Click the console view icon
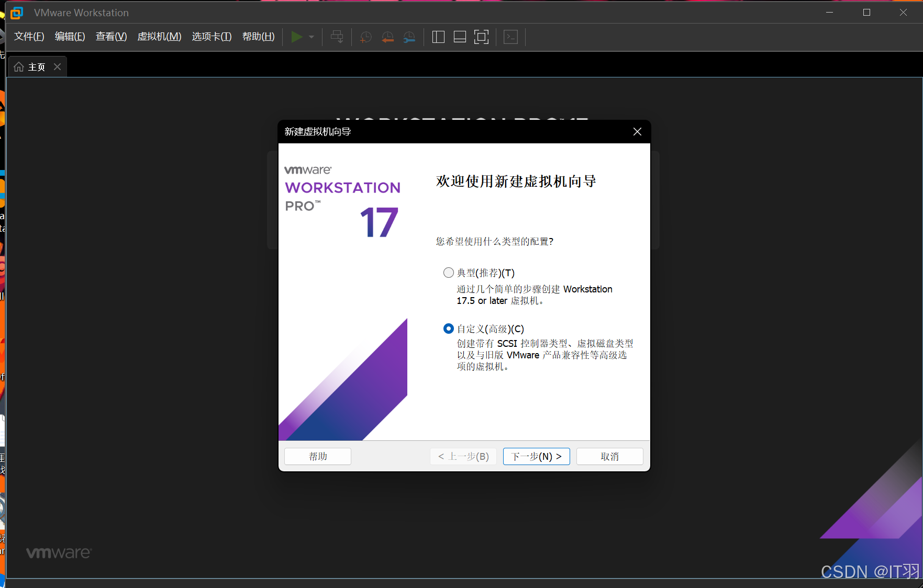The width and height of the screenshot is (923, 588). point(510,37)
